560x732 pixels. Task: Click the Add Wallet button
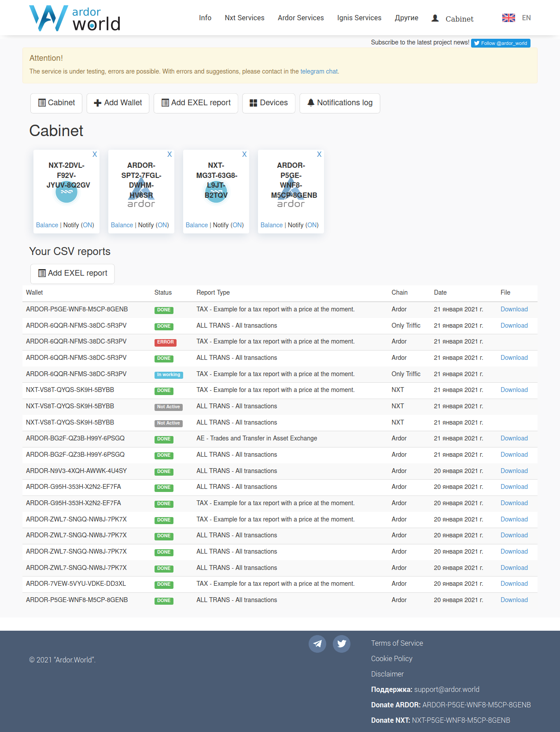(118, 103)
